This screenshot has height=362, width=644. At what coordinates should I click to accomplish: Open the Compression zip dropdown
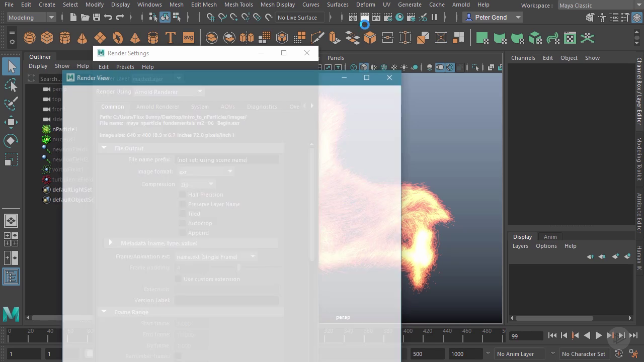(x=197, y=185)
